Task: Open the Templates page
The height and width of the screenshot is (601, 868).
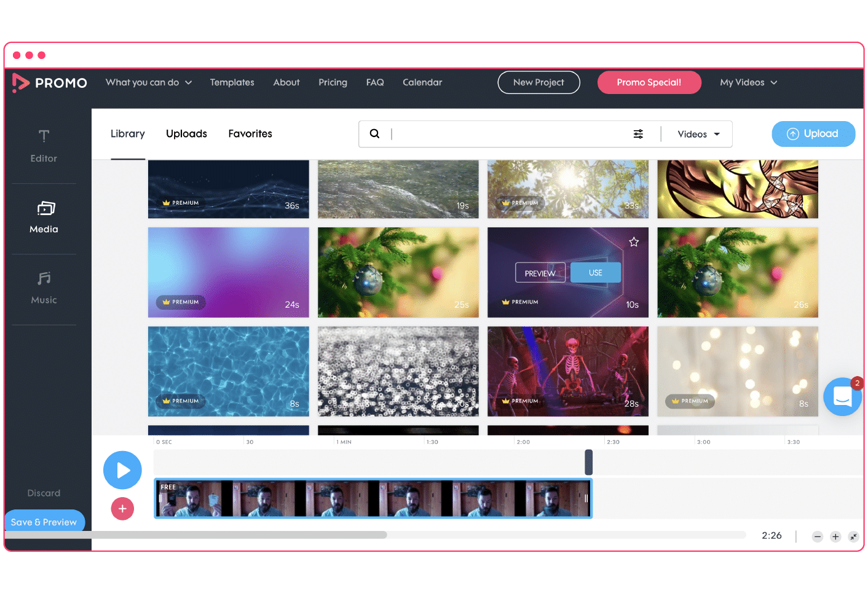Action: (x=232, y=82)
